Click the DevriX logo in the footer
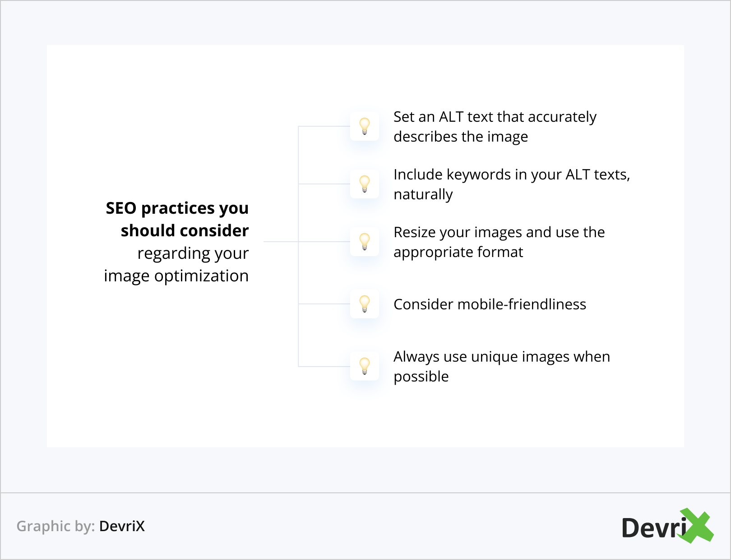731x560 pixels. [667, 527]
